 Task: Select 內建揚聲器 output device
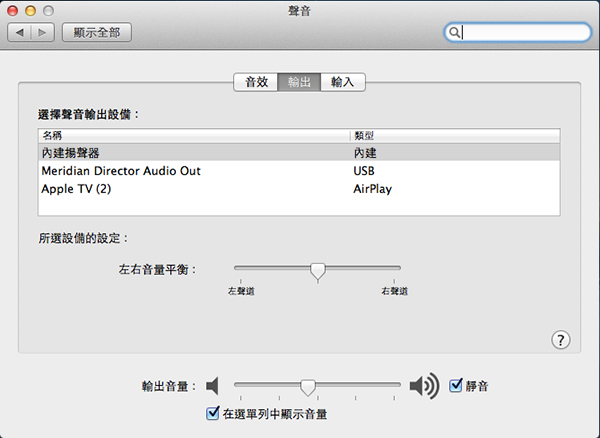pyautogui.click(x=299, y=153)
